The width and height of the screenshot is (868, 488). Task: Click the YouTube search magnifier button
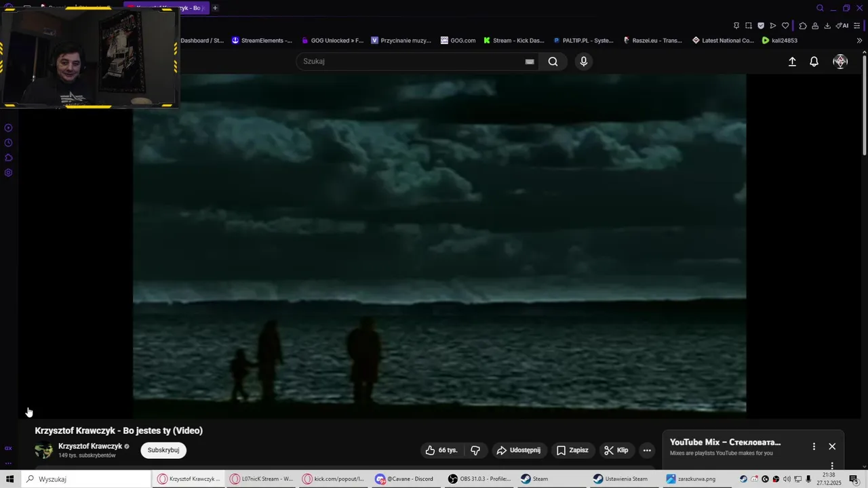point(553,62)
